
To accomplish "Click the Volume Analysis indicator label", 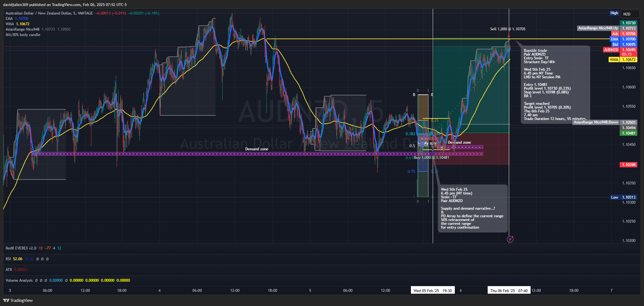I will pyautogui.click(x=19, y=280).
